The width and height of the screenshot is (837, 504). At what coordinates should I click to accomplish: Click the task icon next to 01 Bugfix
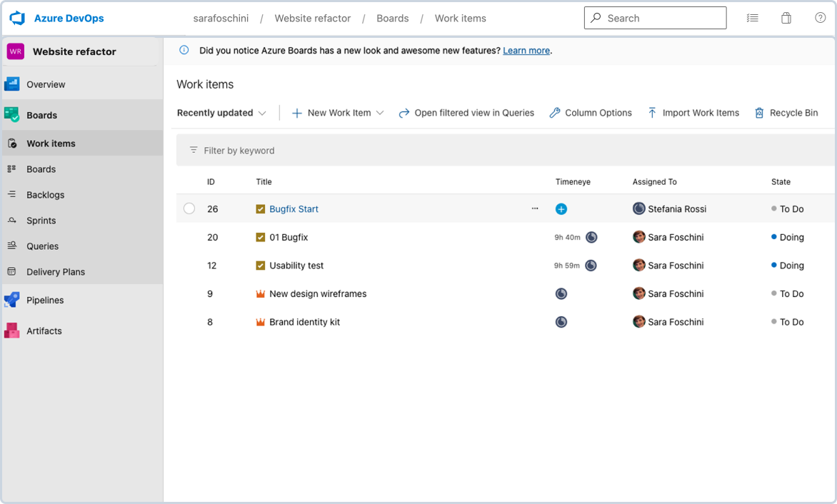(x=261, y=237)
